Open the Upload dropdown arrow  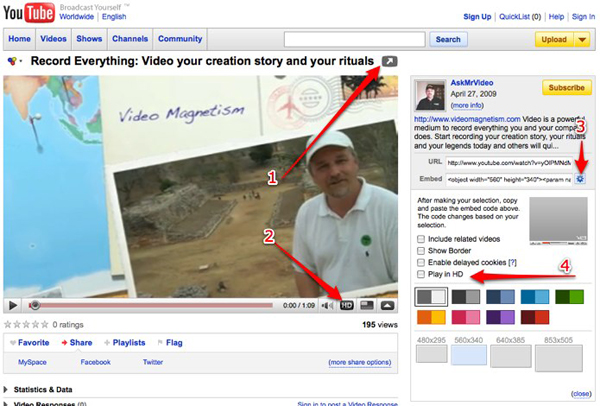pyautogui.click(x=582, y=40)
